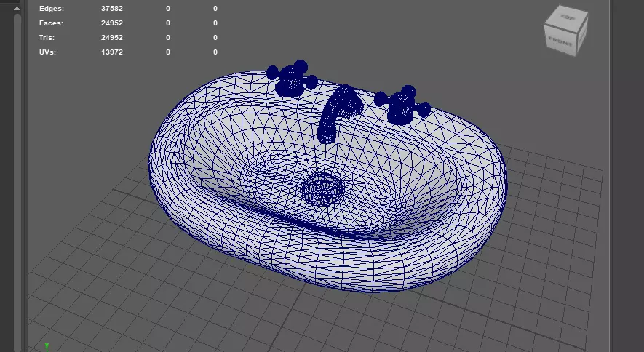644x352 pixels.
Task: Select the Edges label in the poly count display
Action: tap(52, 8)
